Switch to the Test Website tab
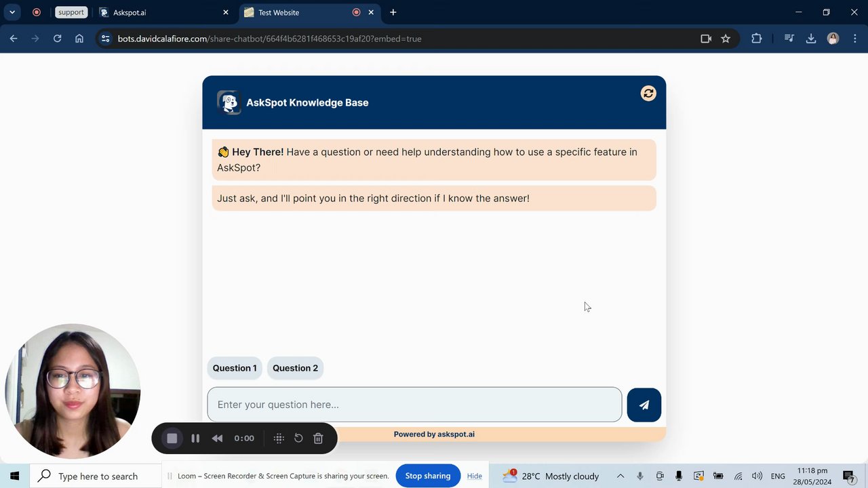The width and height of the screenshot is (868, 488). click(298, 12)
